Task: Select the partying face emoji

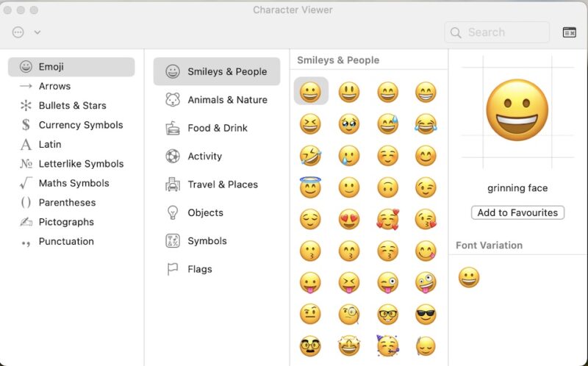Action: [387, 345]
